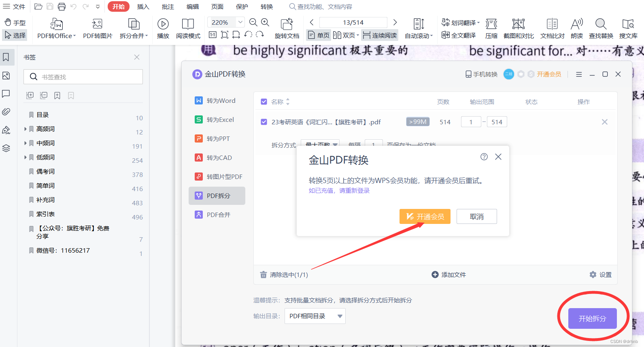
Task: Rotate the document
Action: [x=287, y=29]
